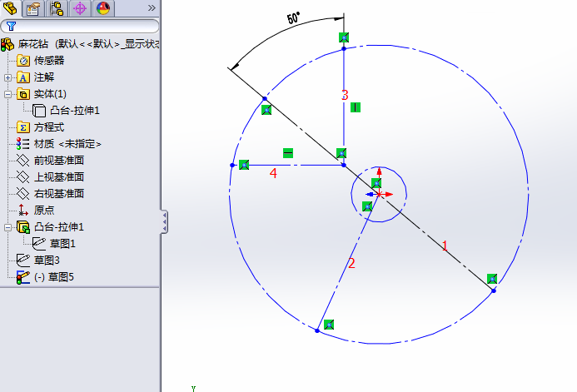Click the 材质 material icon
577x392 pixels.
23,144
